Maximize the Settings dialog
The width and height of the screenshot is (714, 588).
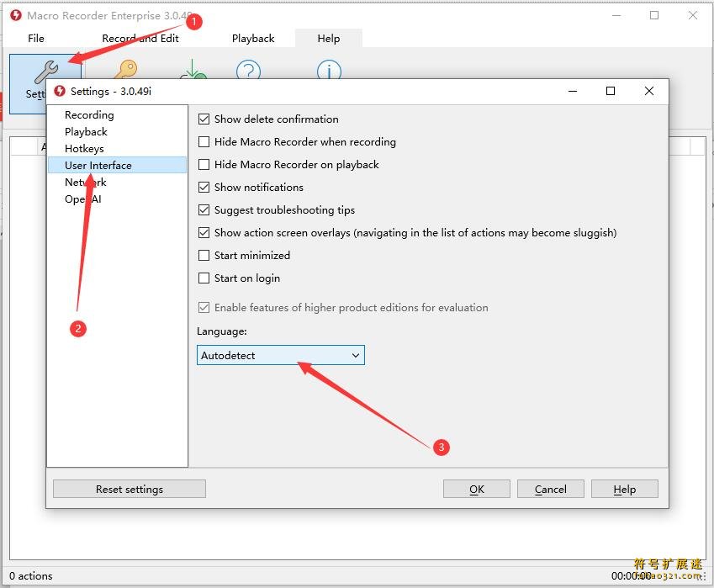[x=611, y=91]
